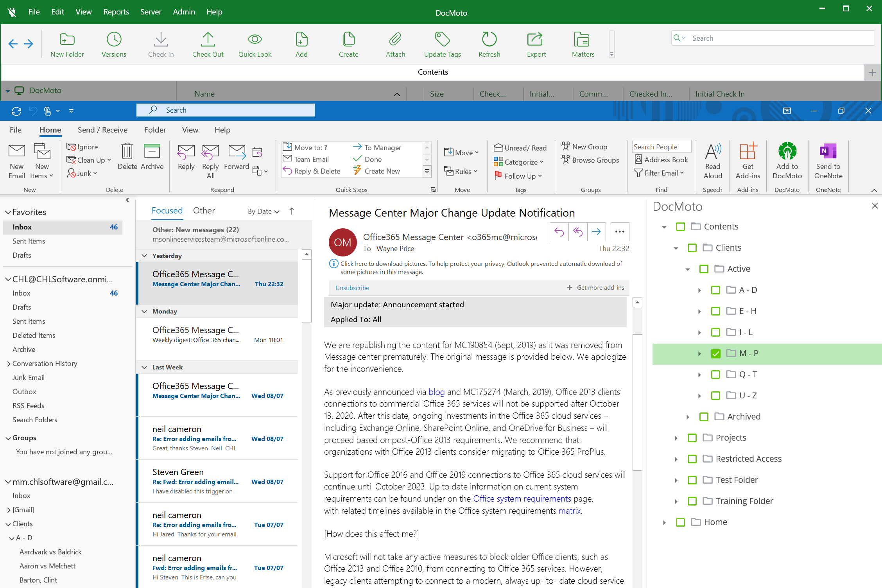Check the Projects folder checkbox
Viewport: 882px width, 588px height.
coord(692,438)
